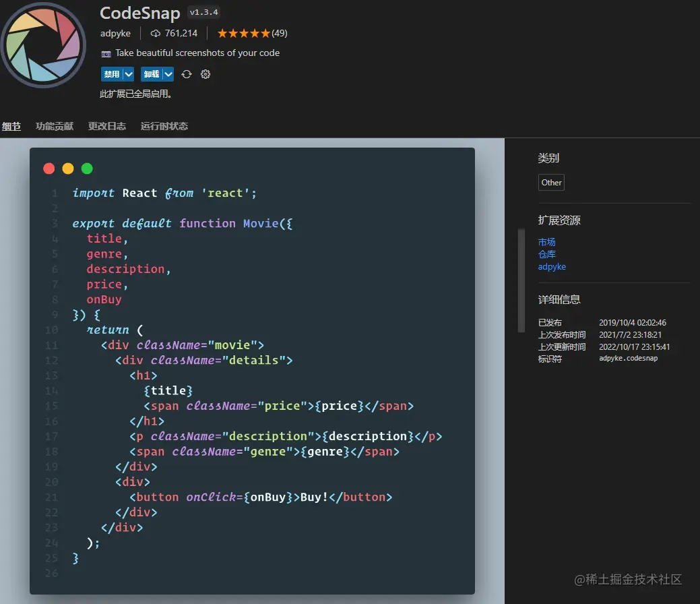Click the CodeSnap extension title

click(139, 13)
